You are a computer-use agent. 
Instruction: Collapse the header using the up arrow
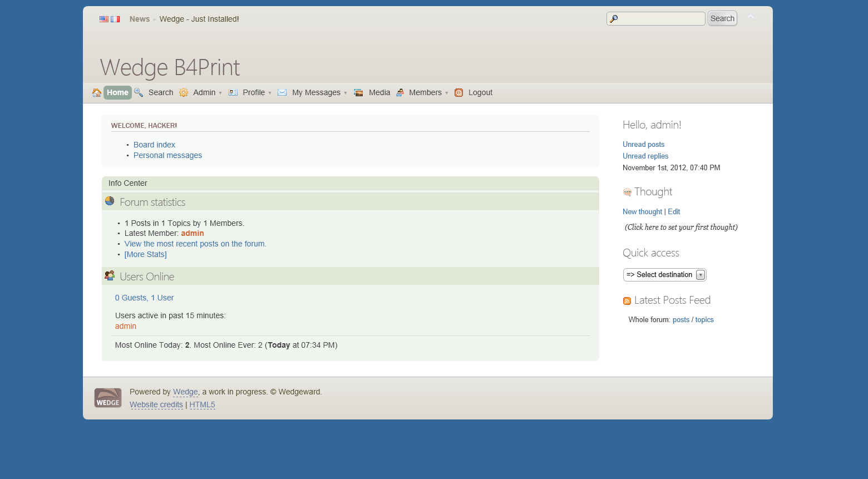(x=751, y=18)
